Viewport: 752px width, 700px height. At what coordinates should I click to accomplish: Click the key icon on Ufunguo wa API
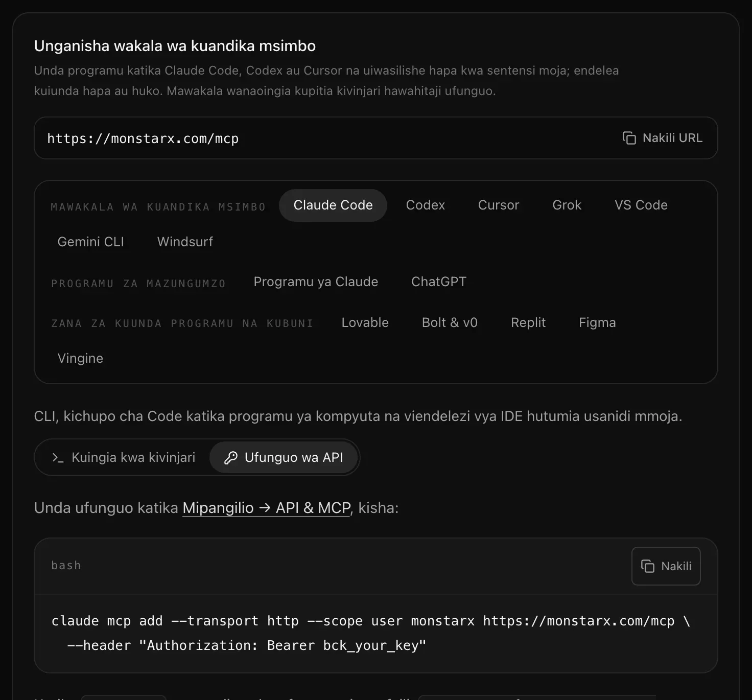pyautogui.click(x=231, y=457)
